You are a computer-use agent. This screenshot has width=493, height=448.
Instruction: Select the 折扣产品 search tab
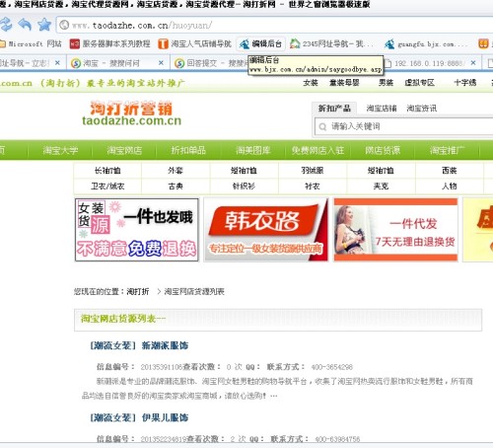pos(334,109)
